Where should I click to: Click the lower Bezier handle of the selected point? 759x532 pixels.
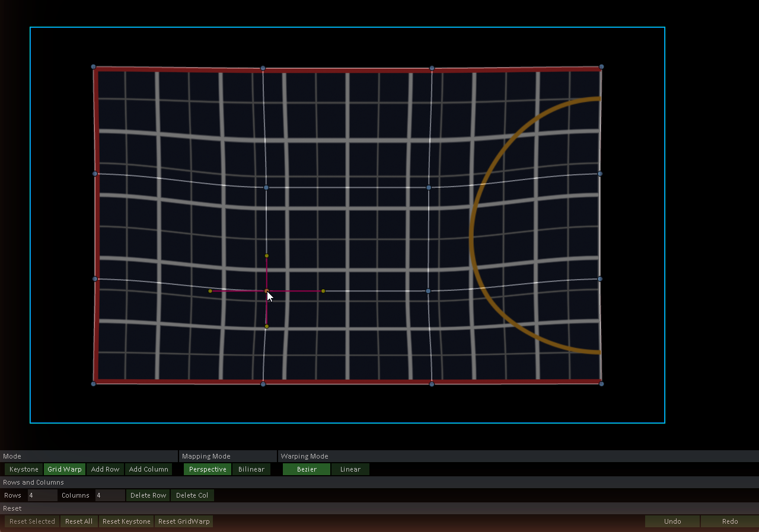tap(267, 326)
